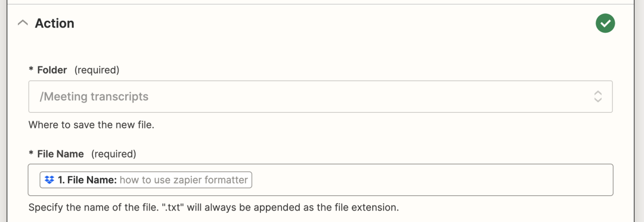This screenshot has width=644, height=222.
Task: Click '(required)' text beside Folder
Action: 97,70
